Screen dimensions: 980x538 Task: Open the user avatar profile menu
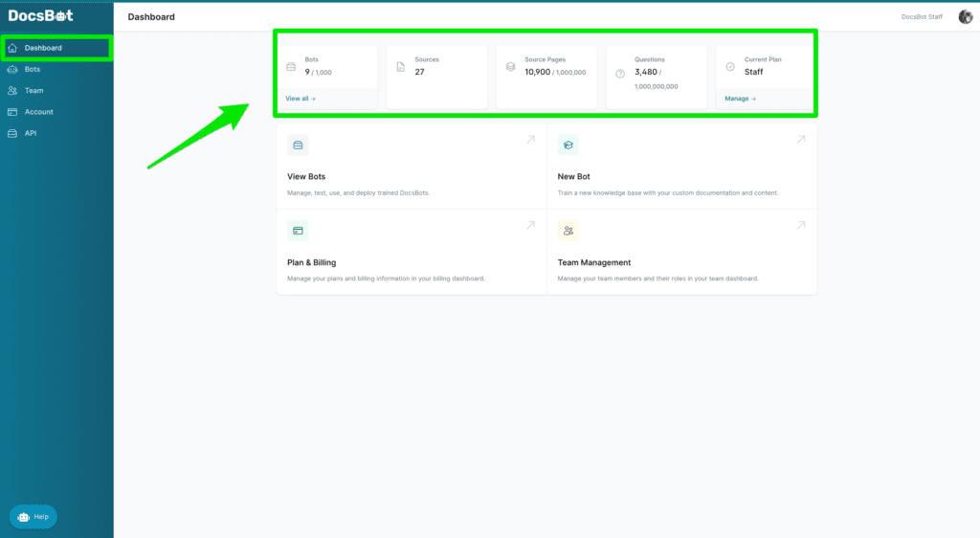965,16
